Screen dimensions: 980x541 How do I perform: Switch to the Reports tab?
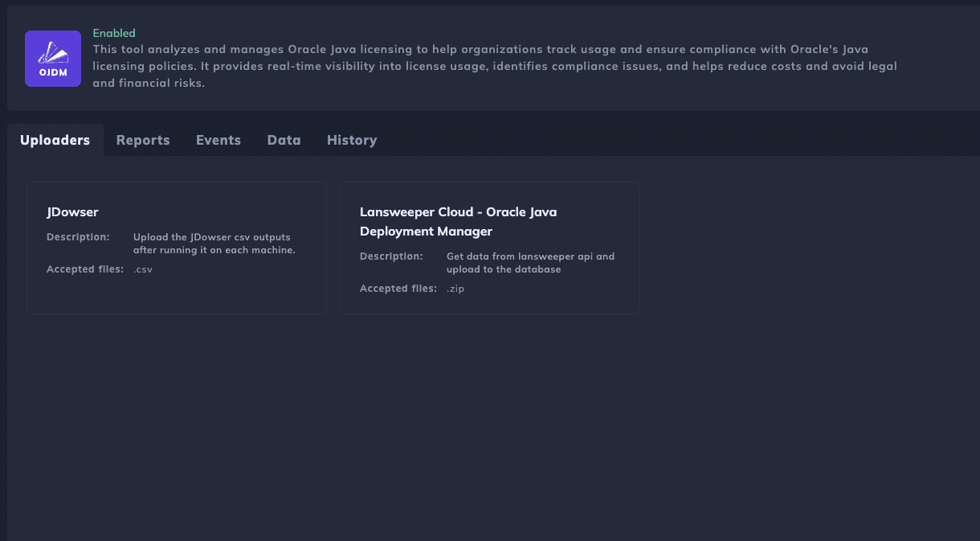(x=143, y=140)
